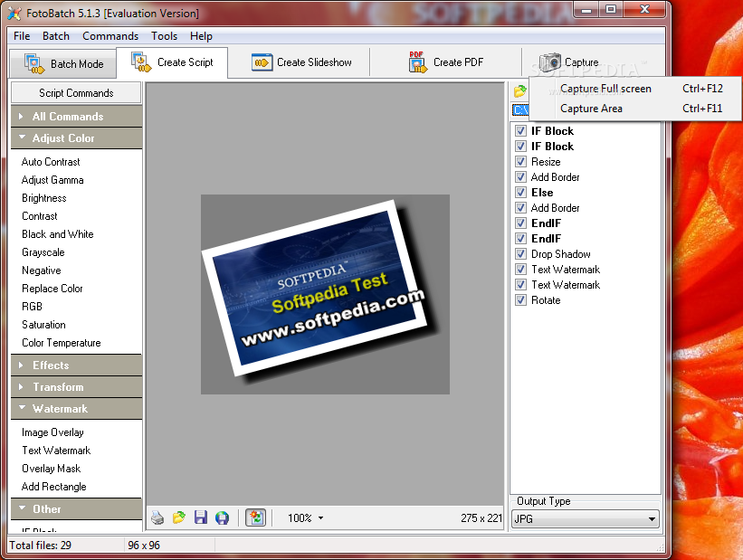
Task: Click the open folder icon below the preview
Action: (179, 517)
